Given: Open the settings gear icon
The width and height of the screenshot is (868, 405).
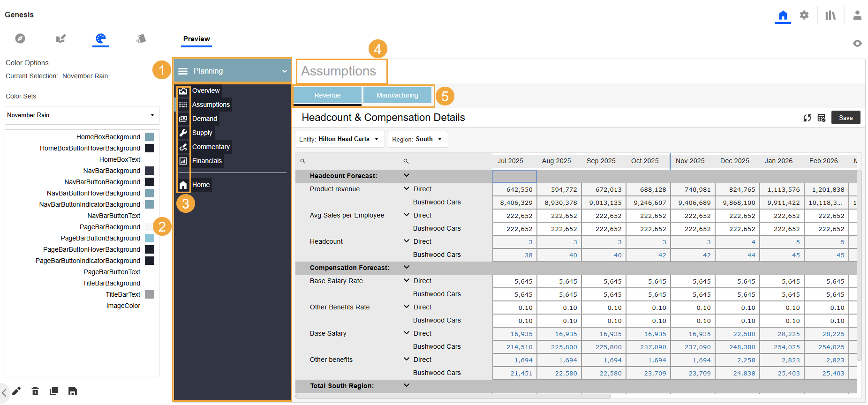Looking at the screenshot, I should tap(804, 15).
